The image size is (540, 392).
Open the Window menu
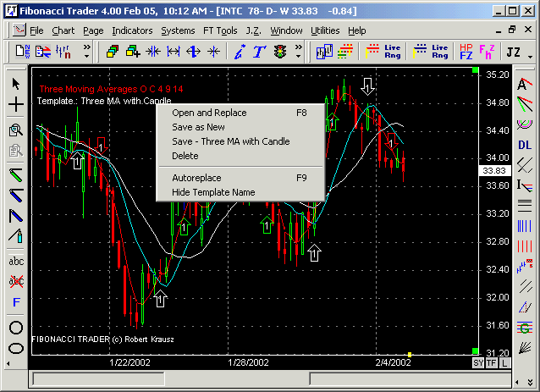coord(286,30)
